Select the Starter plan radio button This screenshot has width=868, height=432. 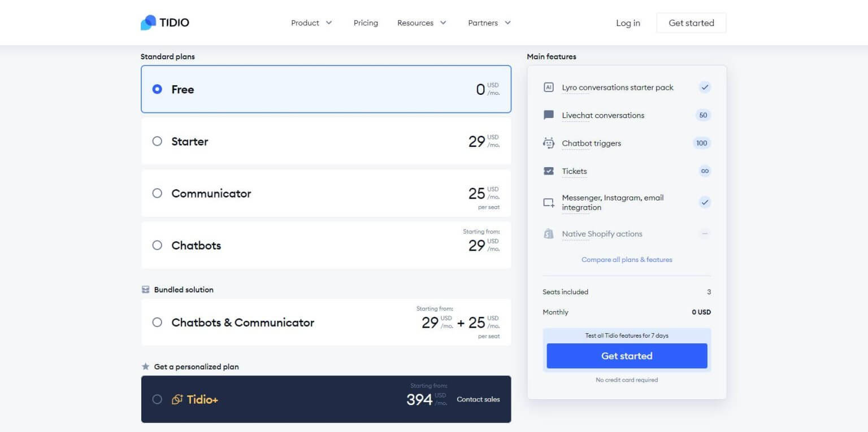[157, 141]
